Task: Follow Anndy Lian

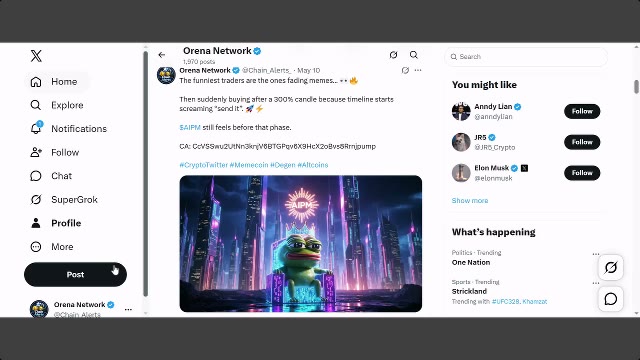Action: pos(582,111)
